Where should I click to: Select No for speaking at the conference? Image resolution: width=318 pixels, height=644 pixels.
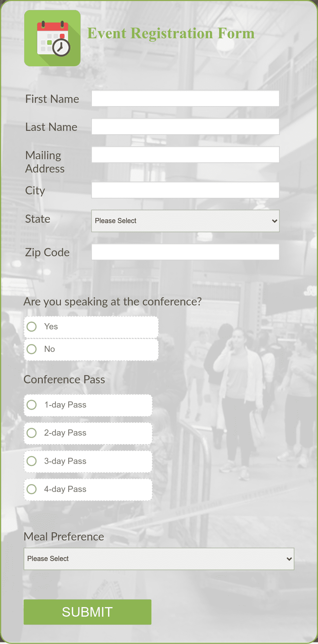(31, 349)
